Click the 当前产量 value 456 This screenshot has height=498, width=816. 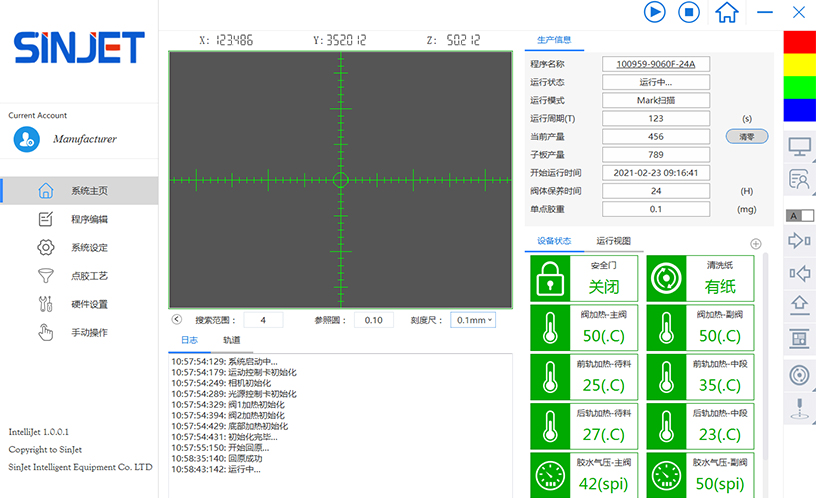(656, 136)
